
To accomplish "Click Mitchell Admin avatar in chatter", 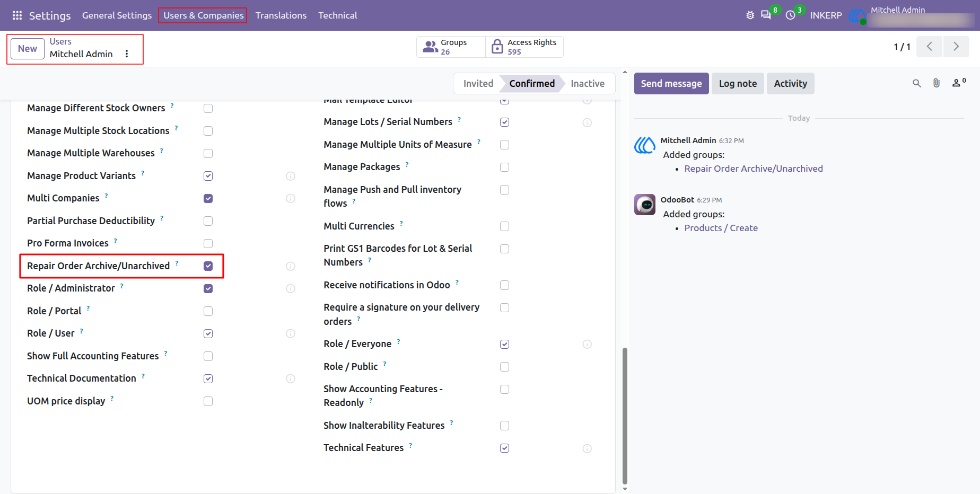I will point(645,145).
